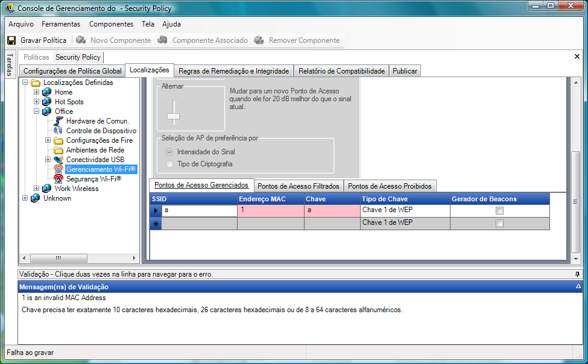Click the up arrow of main vertical scrollbar
The height and width of the screenshot is (364, 588).
coord(576,83)
